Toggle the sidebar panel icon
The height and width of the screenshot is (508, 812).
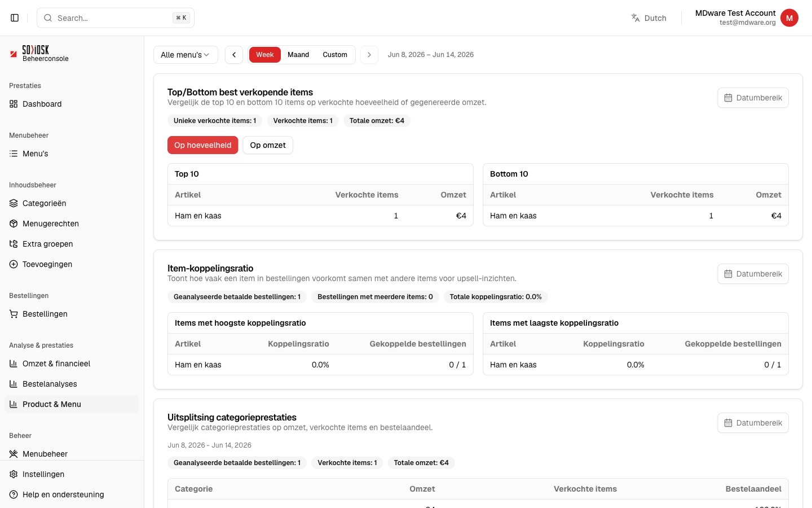coord(15,18)
